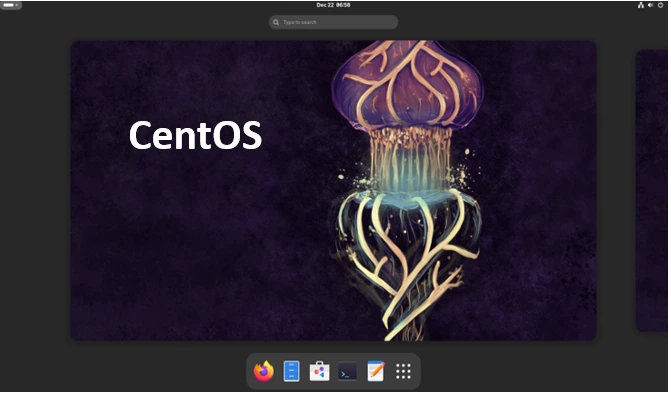This screenshot has height=394, width=671.
Task: Open Firefox from the dash
Action: coord(264,371)
